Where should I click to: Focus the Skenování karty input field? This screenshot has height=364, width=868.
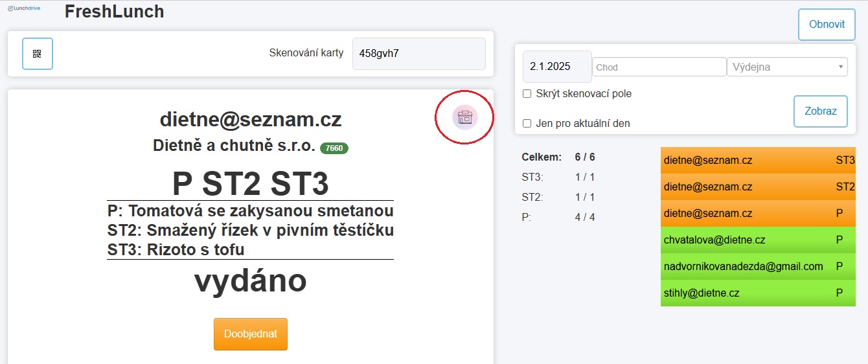tap(419, 54)
